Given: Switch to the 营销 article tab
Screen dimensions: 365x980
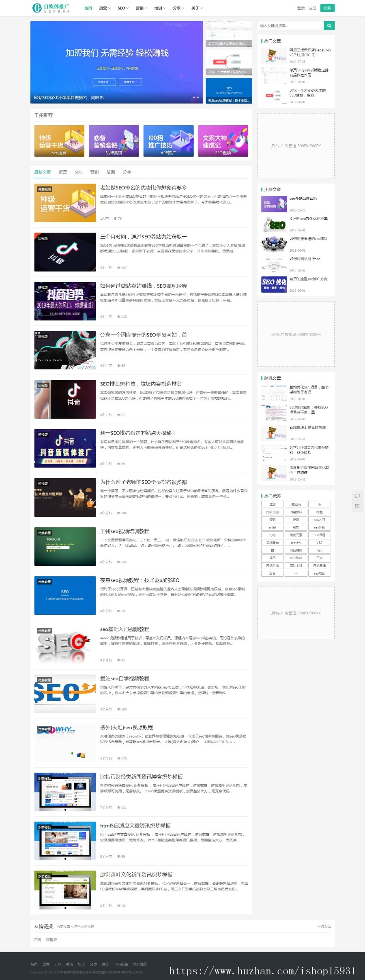Looking at the screenshot, I should pos(94,172).
